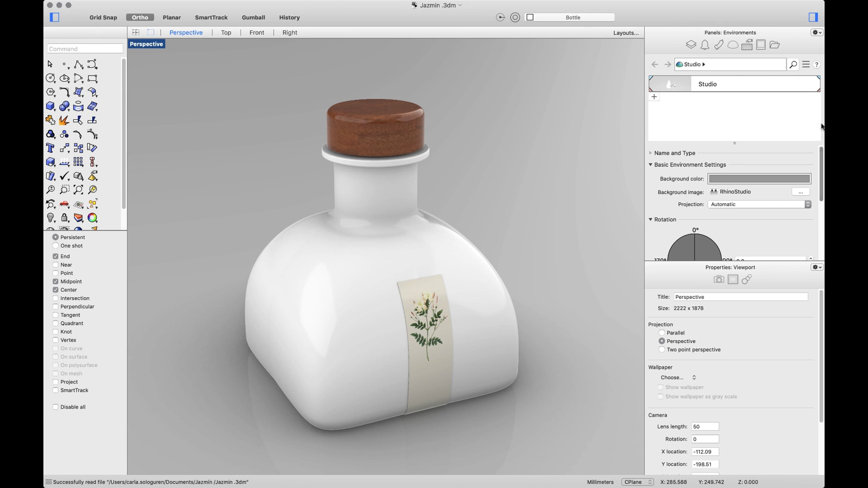Uncheck the End object snap
This screenshot has width=868, height=488.
coord(55,256)
